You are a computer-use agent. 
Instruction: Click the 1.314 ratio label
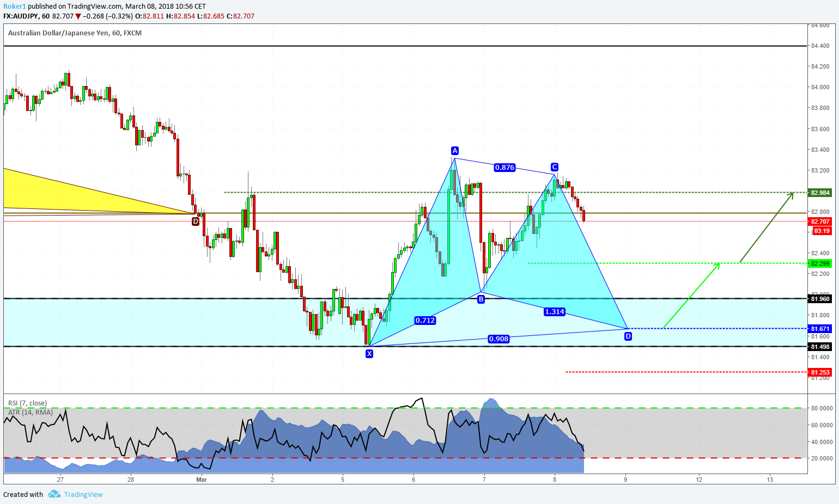click(x=554, y=312)
